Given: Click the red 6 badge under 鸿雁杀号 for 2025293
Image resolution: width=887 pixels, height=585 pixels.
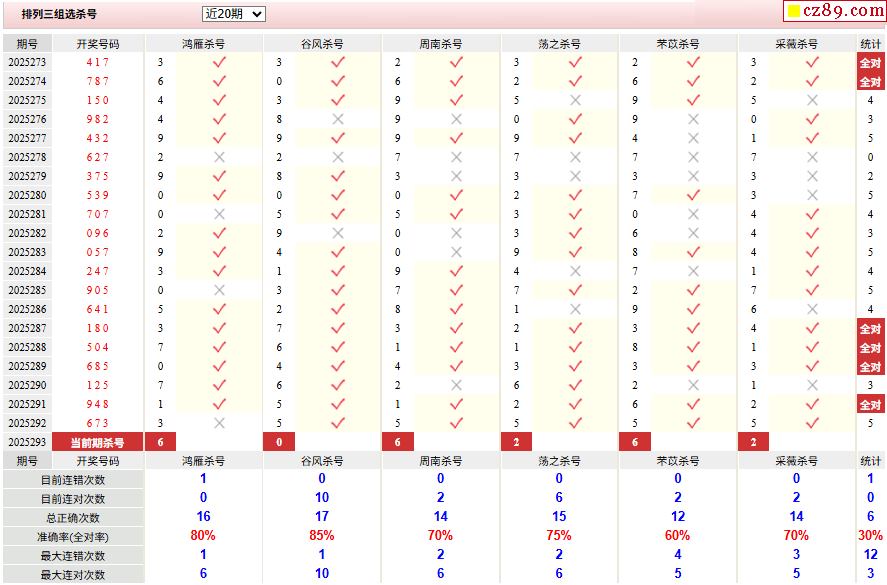Looking at the screenshot, I should pos(160,442).
